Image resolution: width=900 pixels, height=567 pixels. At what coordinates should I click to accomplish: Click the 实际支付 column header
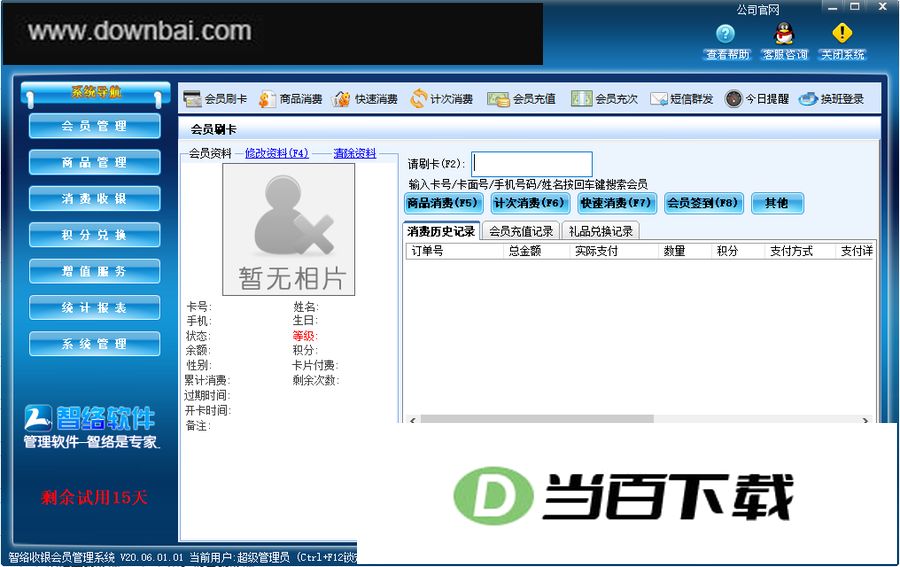click(614, 251)
